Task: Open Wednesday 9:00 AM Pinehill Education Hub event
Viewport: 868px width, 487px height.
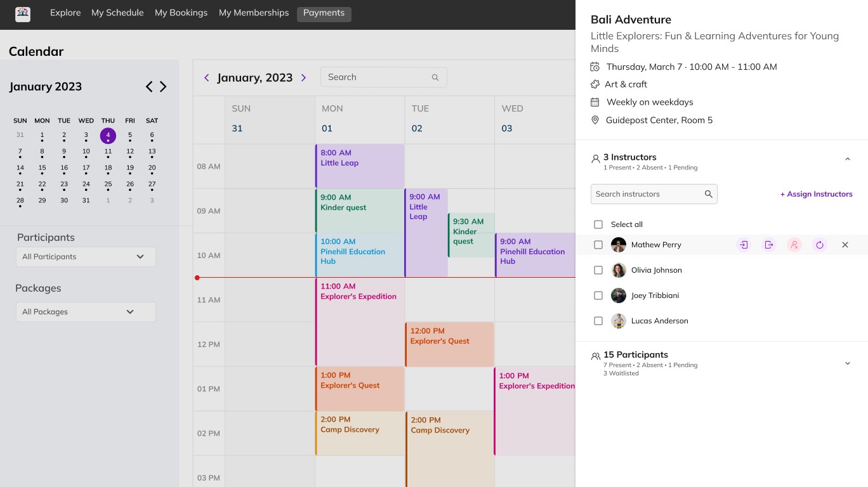Action: click(x=535, y=255)
